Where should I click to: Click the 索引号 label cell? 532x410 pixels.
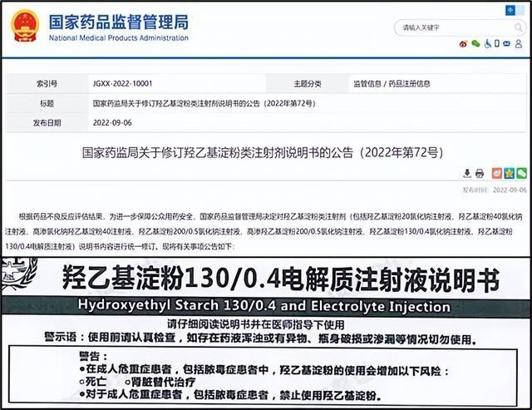(x=47, y=83)
